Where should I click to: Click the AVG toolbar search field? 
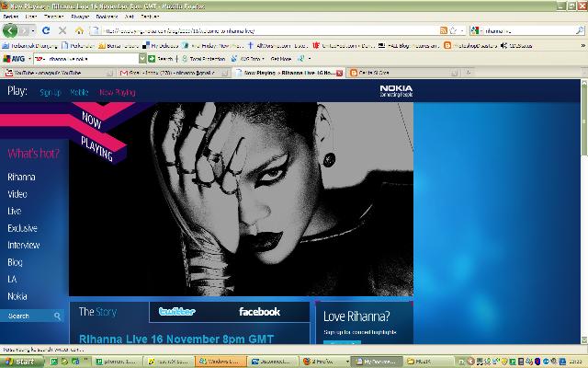coord(85,59)
